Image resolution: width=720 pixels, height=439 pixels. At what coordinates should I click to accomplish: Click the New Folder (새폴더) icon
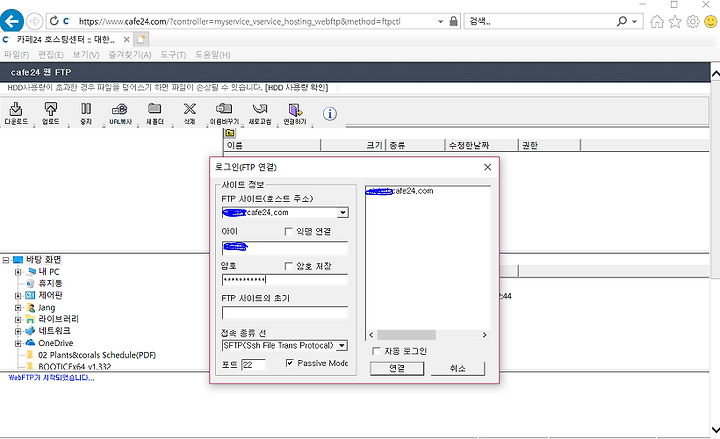pyautogui.click(x=155, y=113)
